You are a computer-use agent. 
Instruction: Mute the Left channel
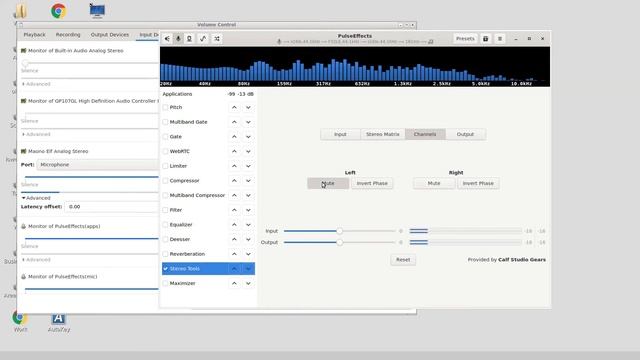tap(328, 183)
